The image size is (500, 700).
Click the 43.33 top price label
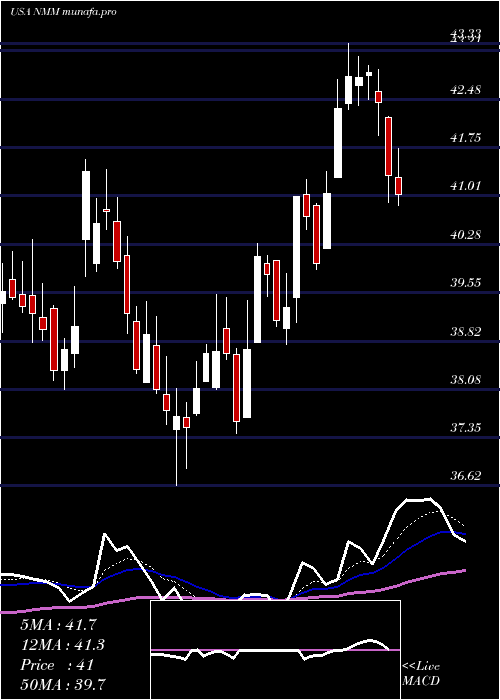[466, 33]
